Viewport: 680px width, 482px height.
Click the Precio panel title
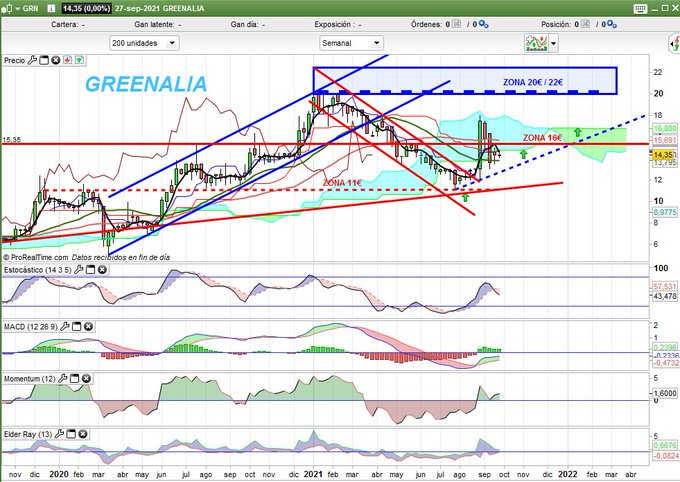15,60
